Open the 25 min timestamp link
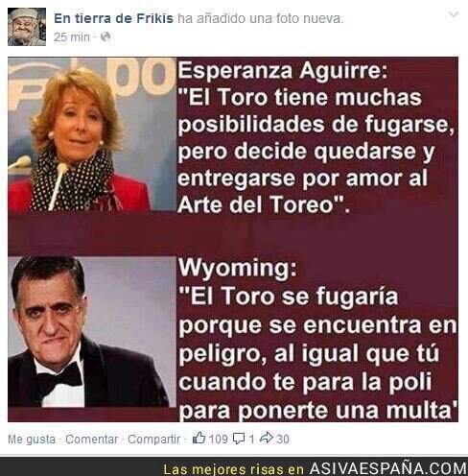Viewport: 468px width, 476px height. [x=72, y=37]
